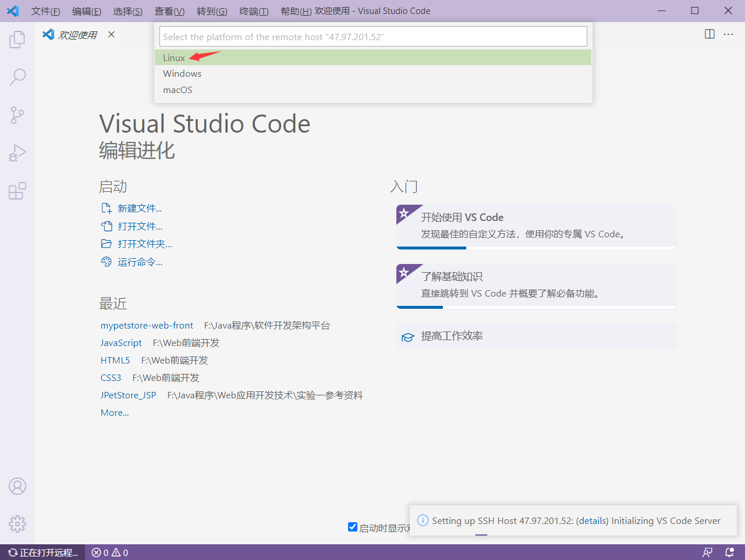Viewport: 745px width, 560px height.
Task: Open the Run and Debug view
Action: pos(17,153)
